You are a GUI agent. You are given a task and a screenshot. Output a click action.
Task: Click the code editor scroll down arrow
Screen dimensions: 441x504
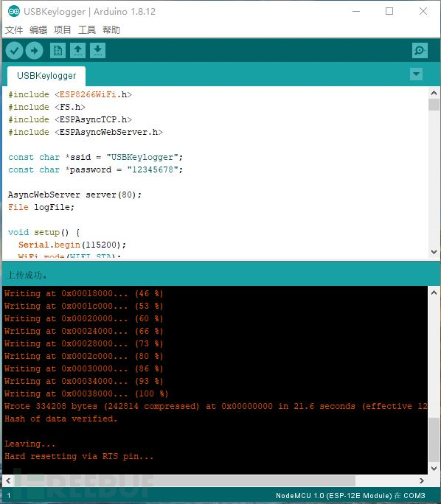pyautogui.click(x=434, y=252)
